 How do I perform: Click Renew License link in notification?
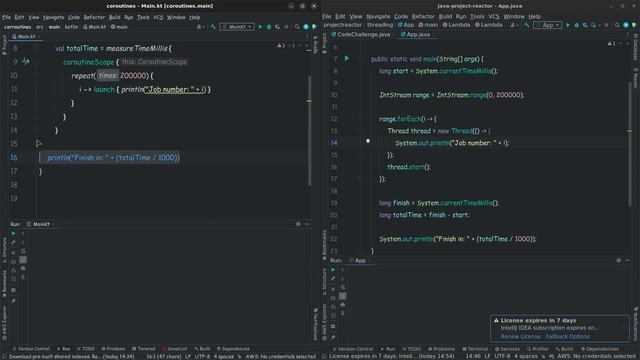[520, 337]
